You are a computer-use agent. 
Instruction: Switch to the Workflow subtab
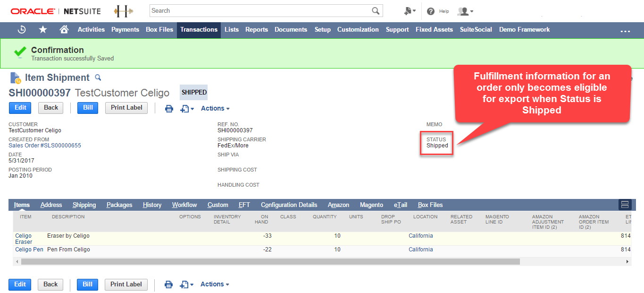pyautogui.click(x=184, y=205)
